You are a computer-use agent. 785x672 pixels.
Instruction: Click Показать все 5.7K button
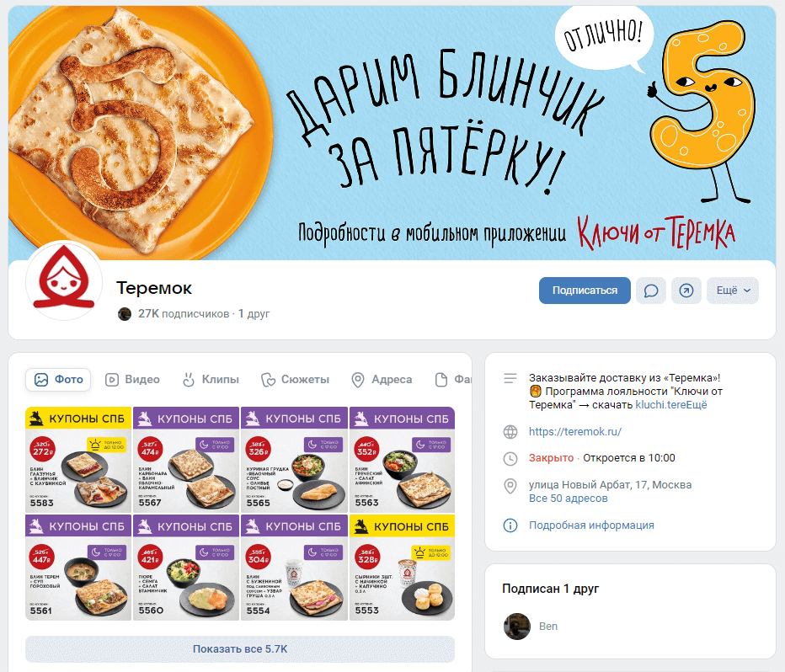(240, 649)
